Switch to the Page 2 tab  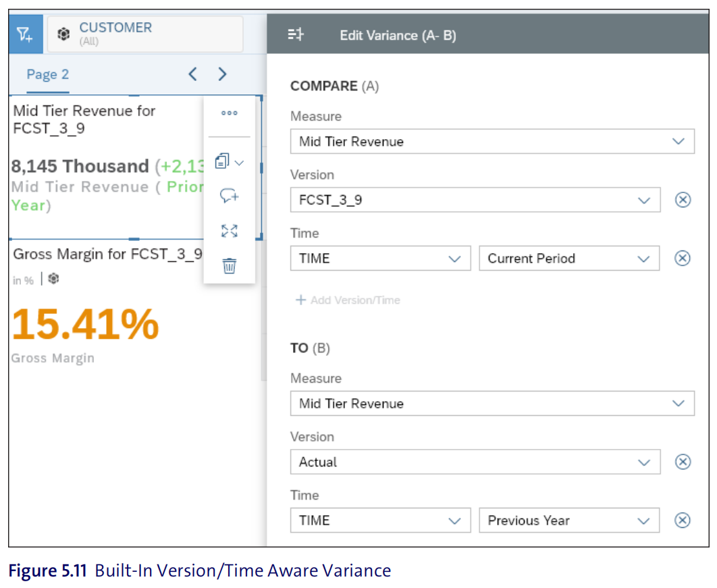(x=47, y=74)
